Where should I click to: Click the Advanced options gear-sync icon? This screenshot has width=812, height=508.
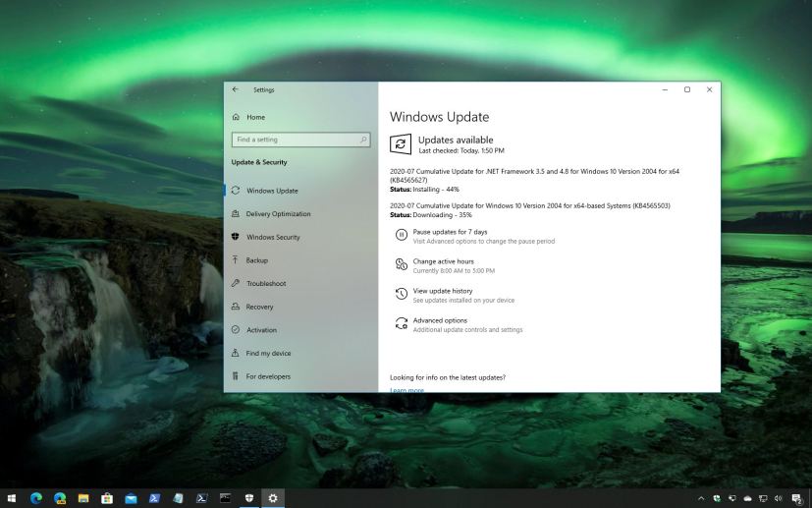click(402, 323)
